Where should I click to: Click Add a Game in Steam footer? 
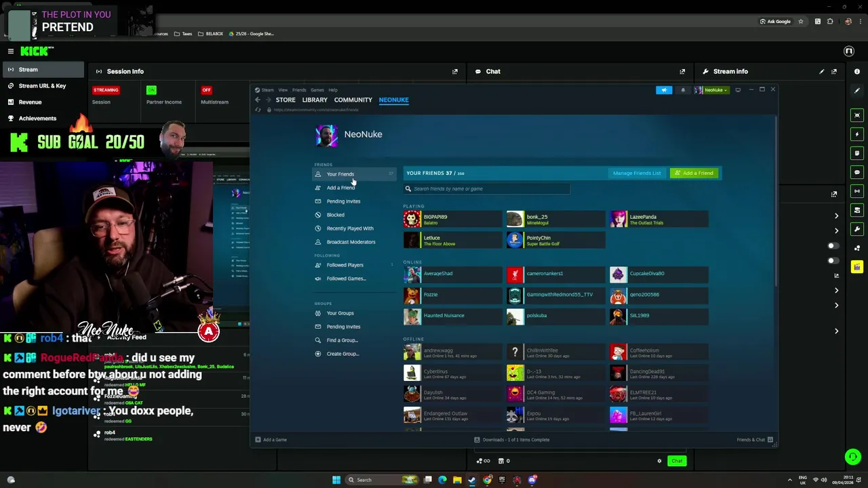coord(271,440)
